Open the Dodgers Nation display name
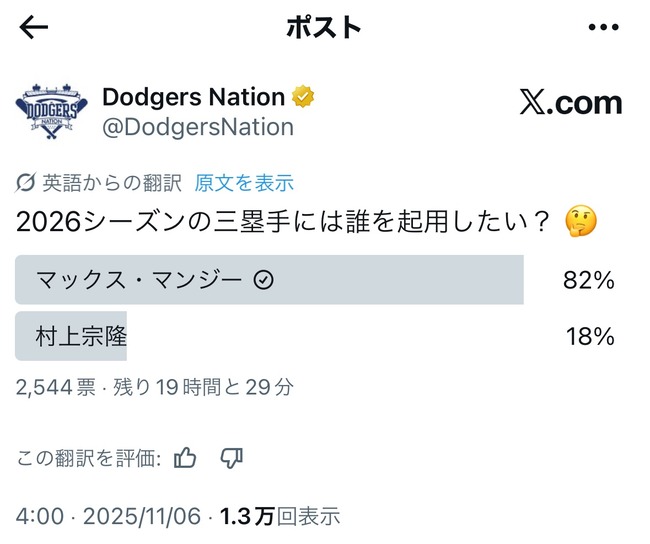Viewport: 650px width, 544px height. [194, 97]
